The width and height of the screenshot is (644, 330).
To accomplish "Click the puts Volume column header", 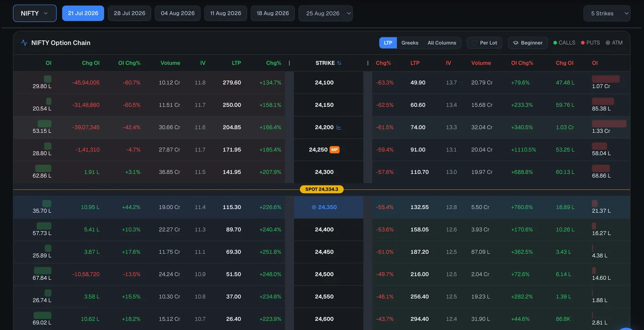I will click(x=481, y=63).
